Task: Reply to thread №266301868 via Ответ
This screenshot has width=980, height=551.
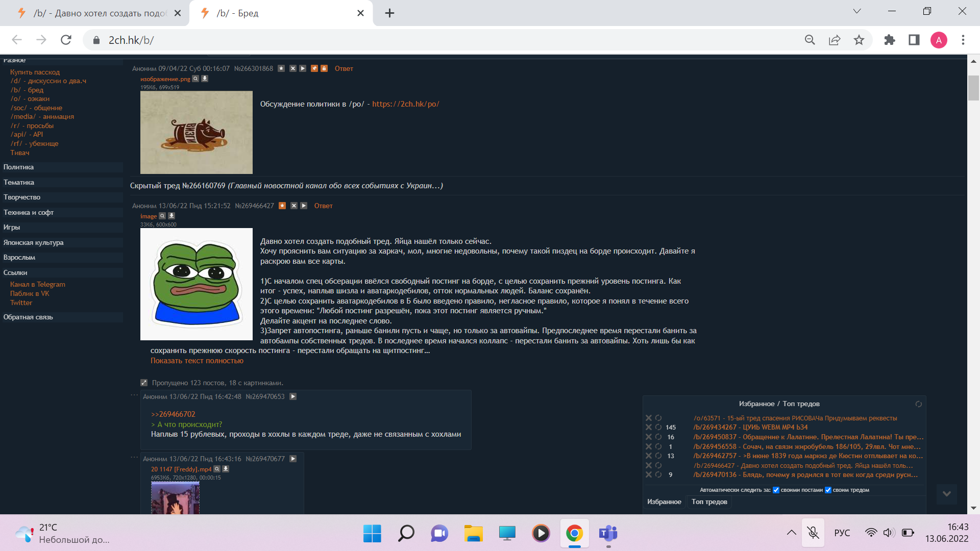Action: coord(344,68)
